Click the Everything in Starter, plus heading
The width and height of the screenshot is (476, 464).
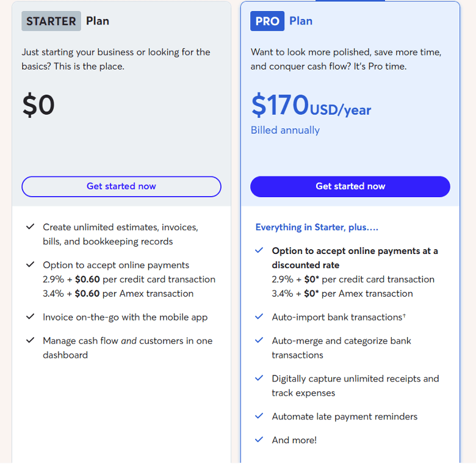pos(317,227)
